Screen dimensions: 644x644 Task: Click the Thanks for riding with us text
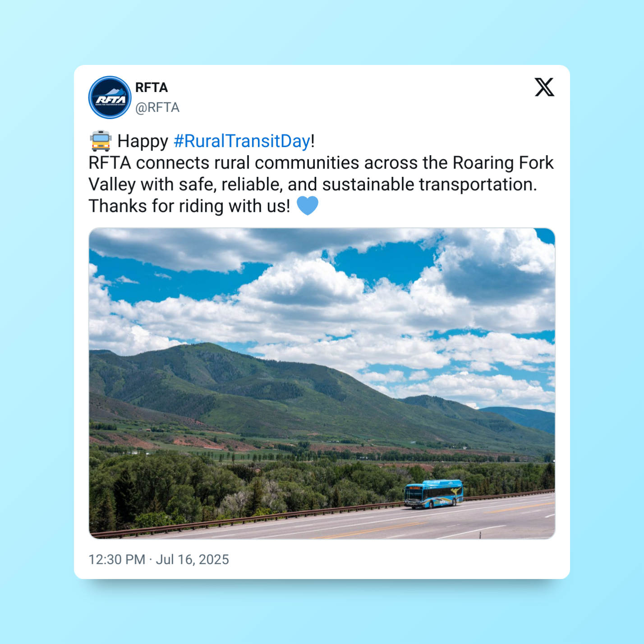189,206
